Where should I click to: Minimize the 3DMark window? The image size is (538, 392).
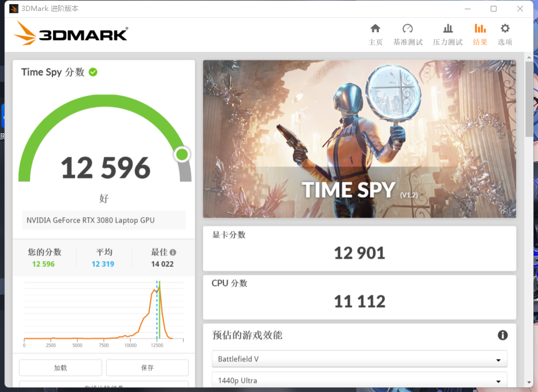pyautogui.click(x=467, y=9)
